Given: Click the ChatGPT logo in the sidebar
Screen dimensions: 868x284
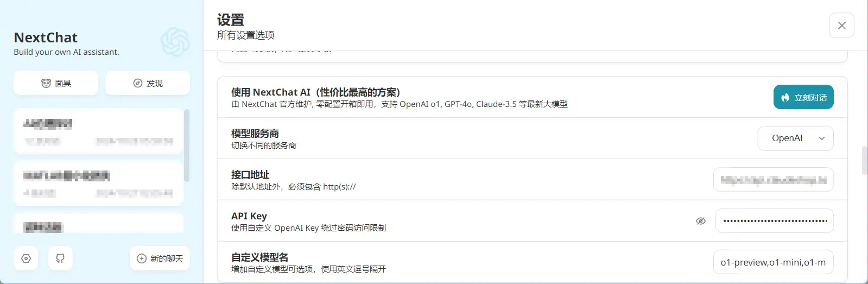Looking at the screenshot, I should coord(175,42).
